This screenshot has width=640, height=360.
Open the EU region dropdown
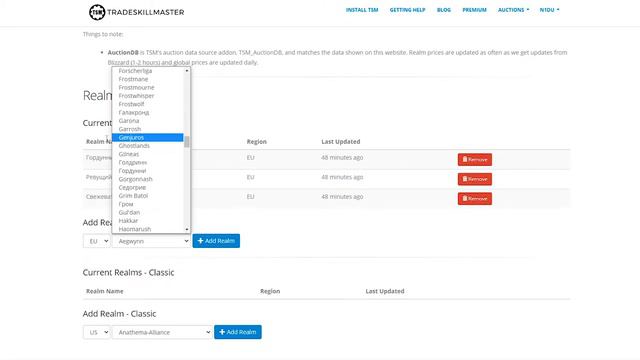pos(97,241)
